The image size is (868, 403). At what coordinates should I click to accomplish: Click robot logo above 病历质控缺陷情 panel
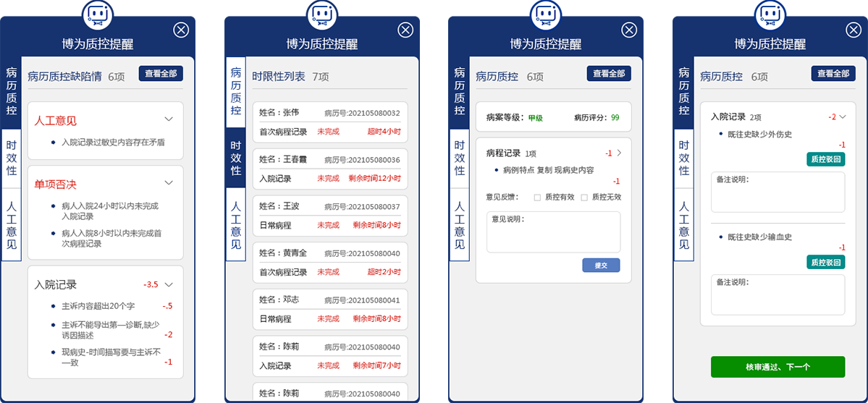[98, 14]
